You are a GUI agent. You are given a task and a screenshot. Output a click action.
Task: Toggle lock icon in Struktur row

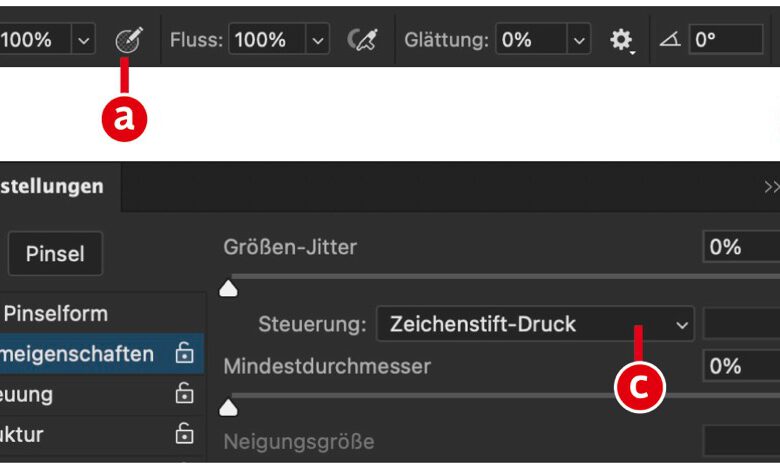(x=184, y=434)
